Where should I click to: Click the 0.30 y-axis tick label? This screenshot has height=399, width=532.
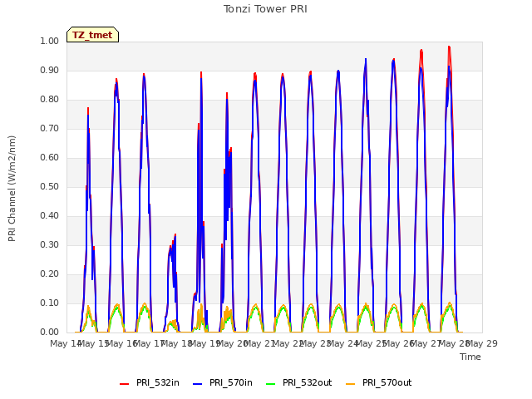tap(50, 244)
